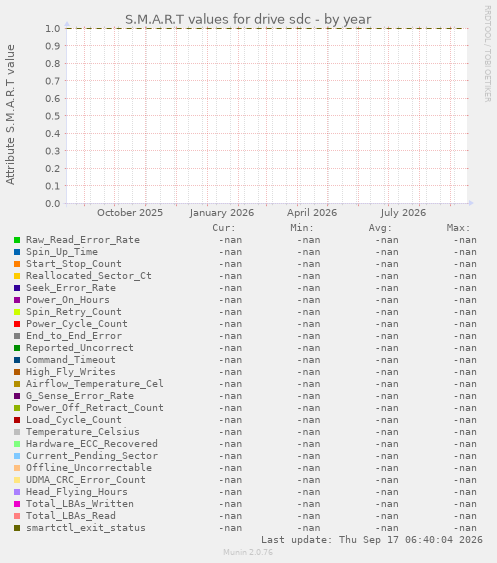Click the Cur: column header
Image resolution: width=497 pixels, height=563 pixels.
tap(224, 228)
